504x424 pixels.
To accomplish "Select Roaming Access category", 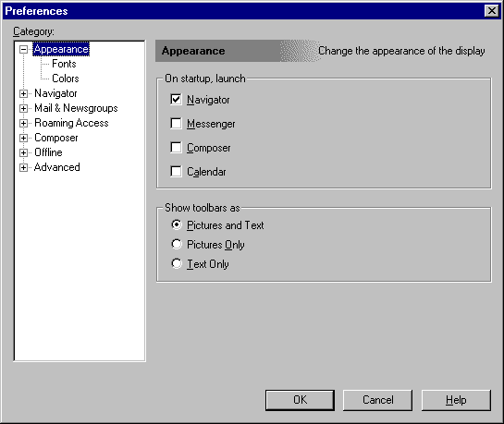I will [71, 123].
